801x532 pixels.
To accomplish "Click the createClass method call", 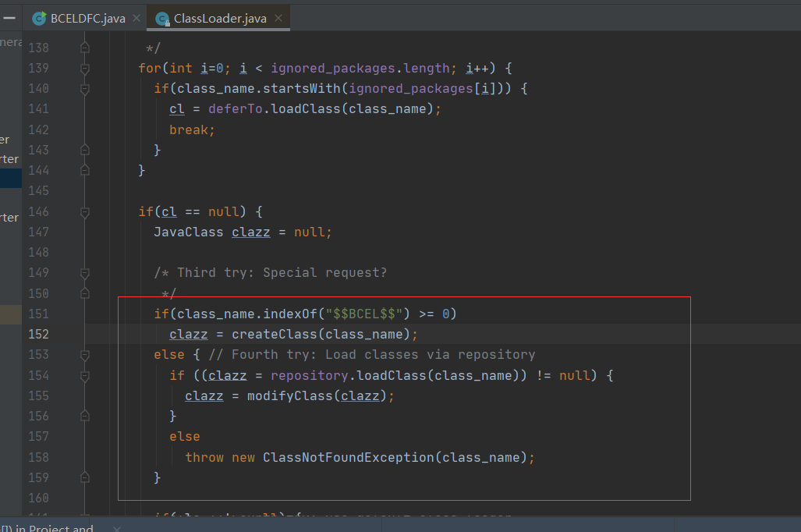I will point(275,334).
